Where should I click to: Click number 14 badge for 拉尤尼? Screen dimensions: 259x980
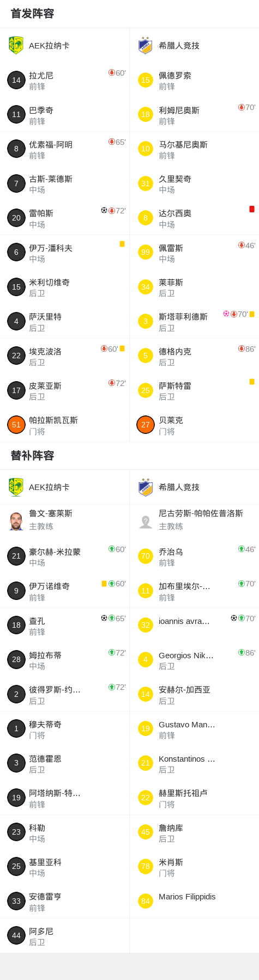tap(16, 80)
